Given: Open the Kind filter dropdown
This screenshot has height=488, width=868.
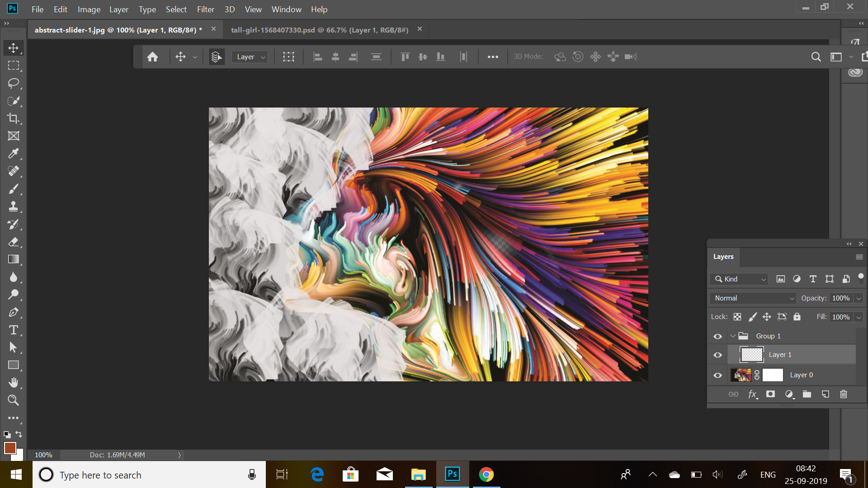Looking at the screenshot, I should pos(739,279).
